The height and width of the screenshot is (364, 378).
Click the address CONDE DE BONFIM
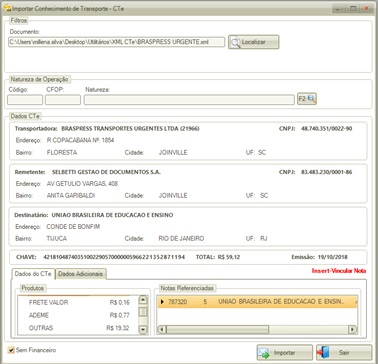click(x=73, y=227)
